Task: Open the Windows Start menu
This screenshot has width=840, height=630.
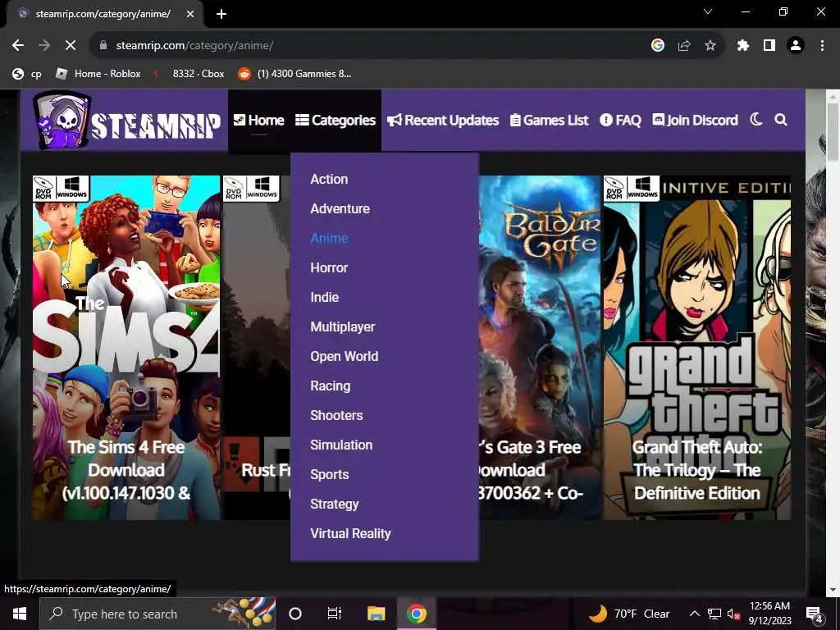Action: [x=20, y=614]
